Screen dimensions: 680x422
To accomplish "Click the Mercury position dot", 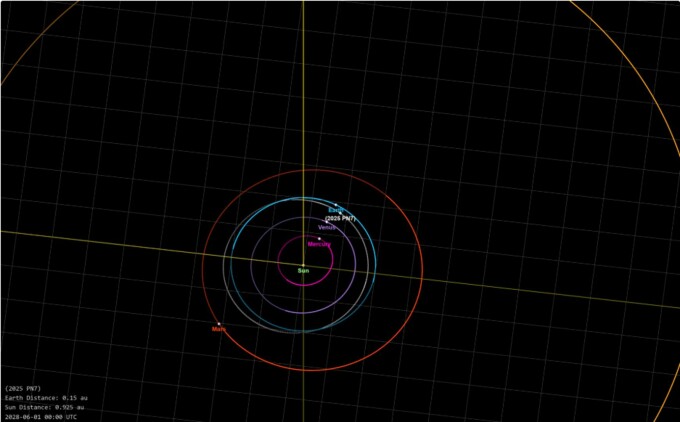I will click(x=319, y=238).
